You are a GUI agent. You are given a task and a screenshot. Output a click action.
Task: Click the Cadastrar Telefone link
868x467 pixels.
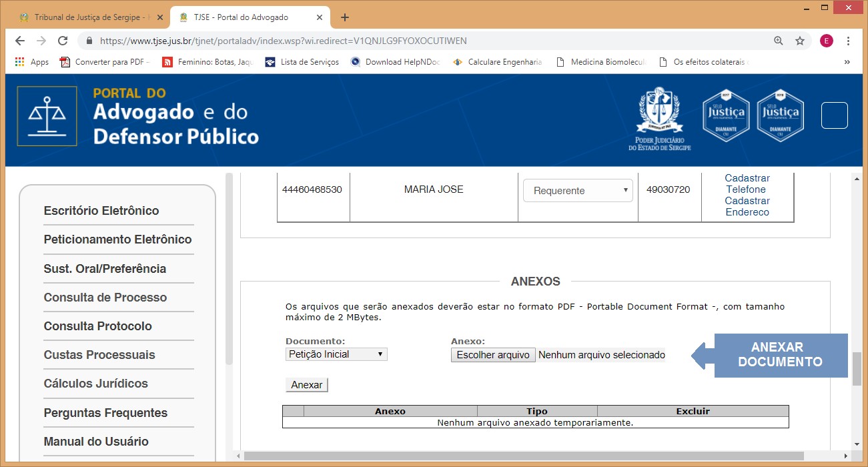click(x=747, y=183)
